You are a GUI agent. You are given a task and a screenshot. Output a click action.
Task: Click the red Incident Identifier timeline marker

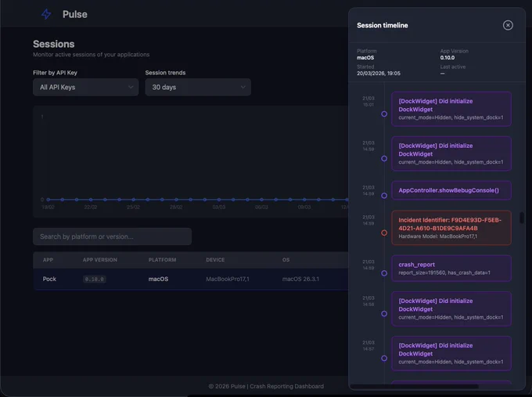click(384, 233)
